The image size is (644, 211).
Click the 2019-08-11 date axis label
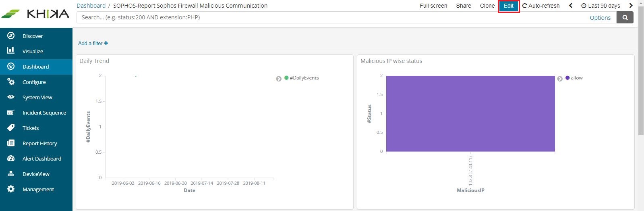(x=254, y=183)
